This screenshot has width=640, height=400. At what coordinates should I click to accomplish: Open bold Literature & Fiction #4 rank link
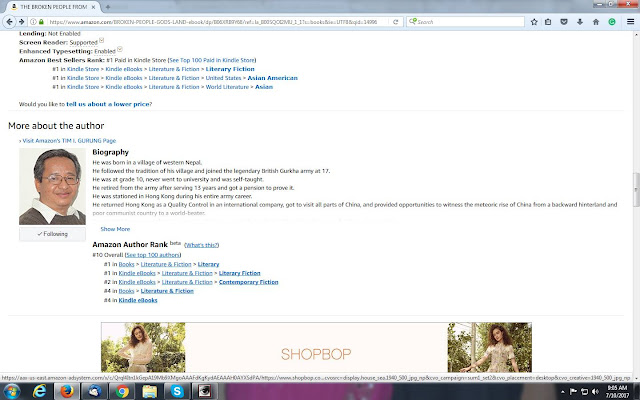167,291
